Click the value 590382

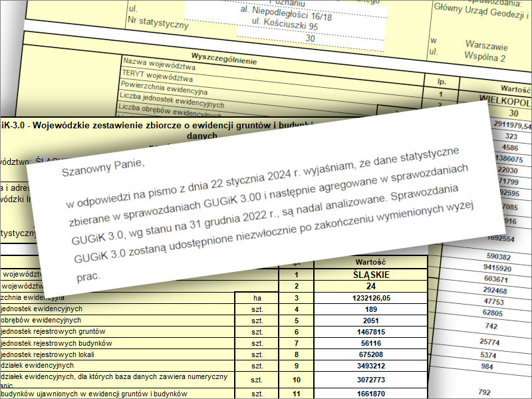(x=498, y=257)
